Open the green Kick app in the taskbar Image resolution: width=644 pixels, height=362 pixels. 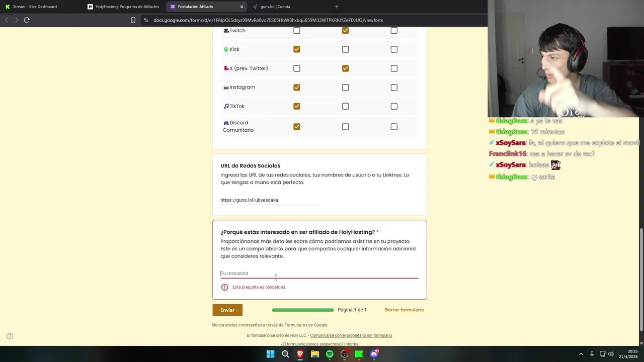pyautogui.click(x=359, y=354)
